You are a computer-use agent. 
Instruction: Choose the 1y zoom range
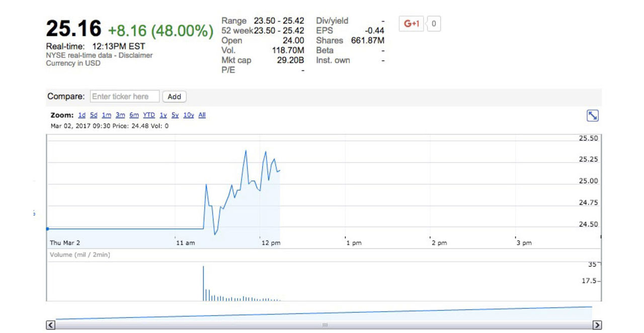163,115
